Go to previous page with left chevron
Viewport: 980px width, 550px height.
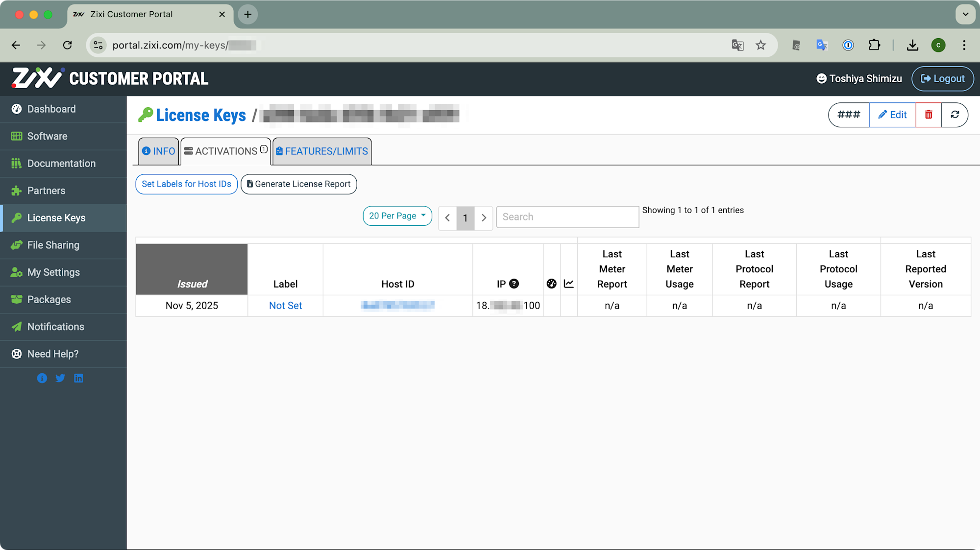(x=447, y=218)
